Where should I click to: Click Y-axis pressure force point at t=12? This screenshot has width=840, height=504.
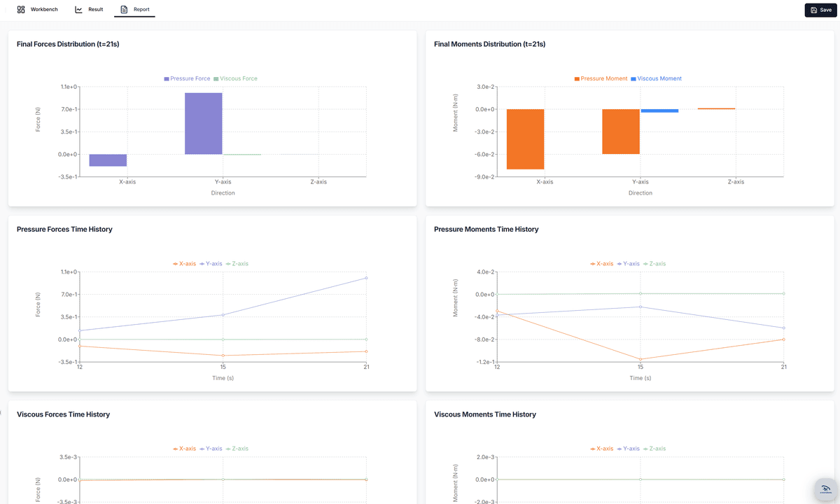pos(80,330)
